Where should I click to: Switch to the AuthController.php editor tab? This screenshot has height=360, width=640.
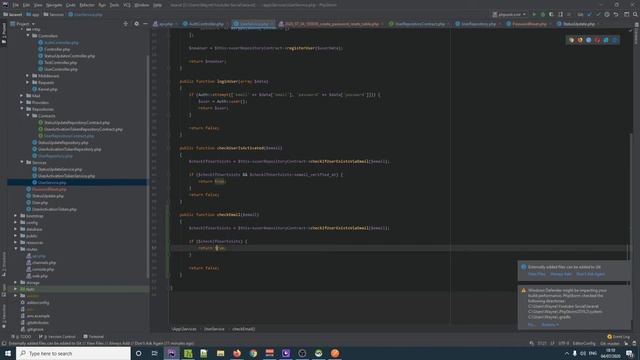click(x=206, y=24)
